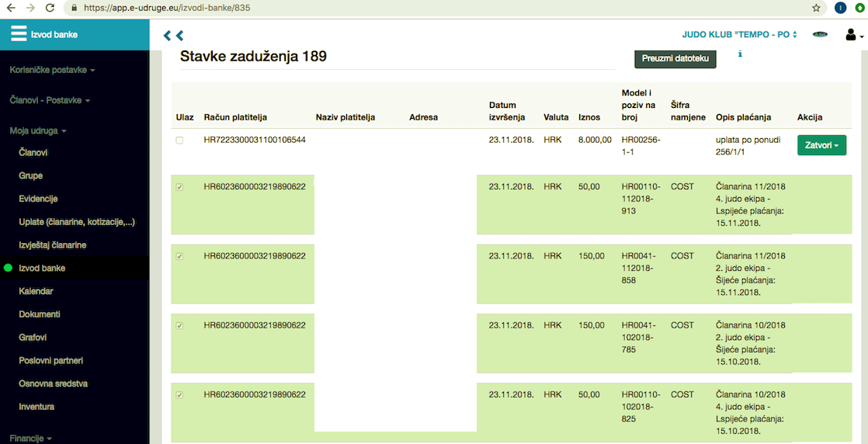Image resolution: width=868 pixels, height=444 pixels.
Task: Click the Preuzmi datoteku button
Action: (x=675, y=59)
